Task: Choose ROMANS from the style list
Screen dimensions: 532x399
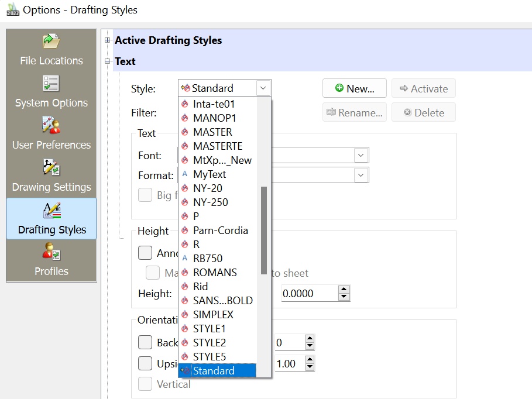Action: 215,273
